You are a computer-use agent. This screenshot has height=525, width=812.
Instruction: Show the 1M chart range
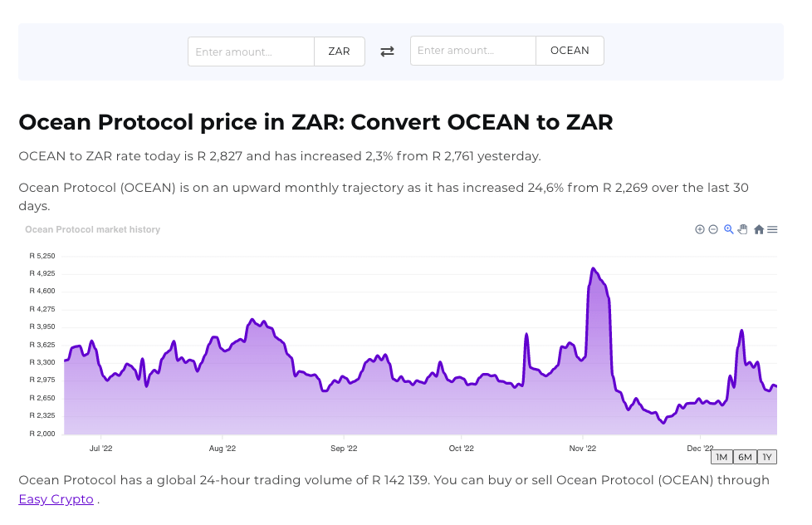click(722, 457)
